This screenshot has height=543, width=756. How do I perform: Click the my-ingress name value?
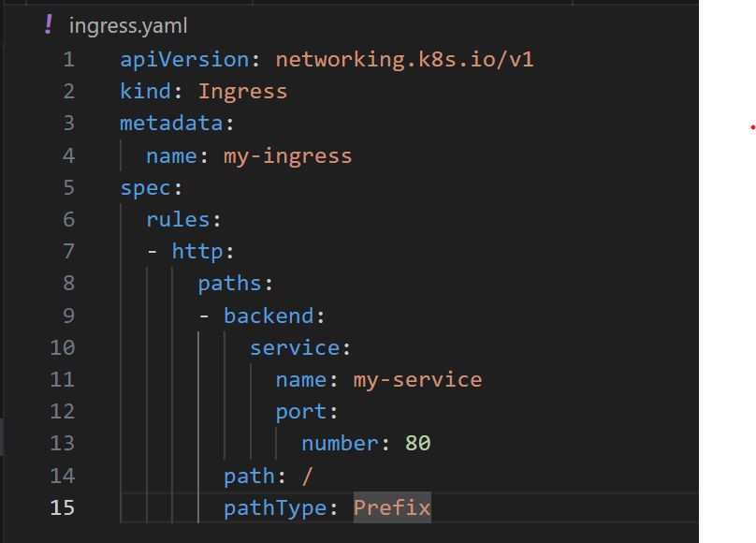[x=288, y=156]
